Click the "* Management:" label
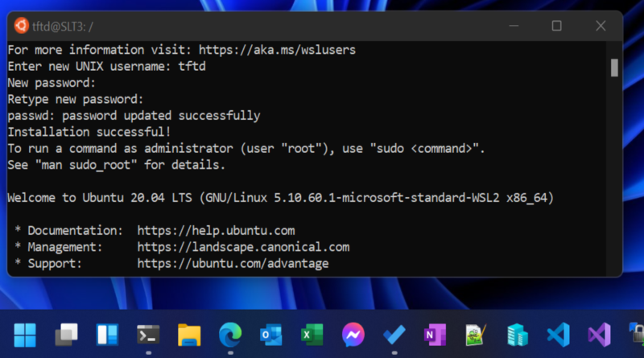 click(x=59, y=247)
